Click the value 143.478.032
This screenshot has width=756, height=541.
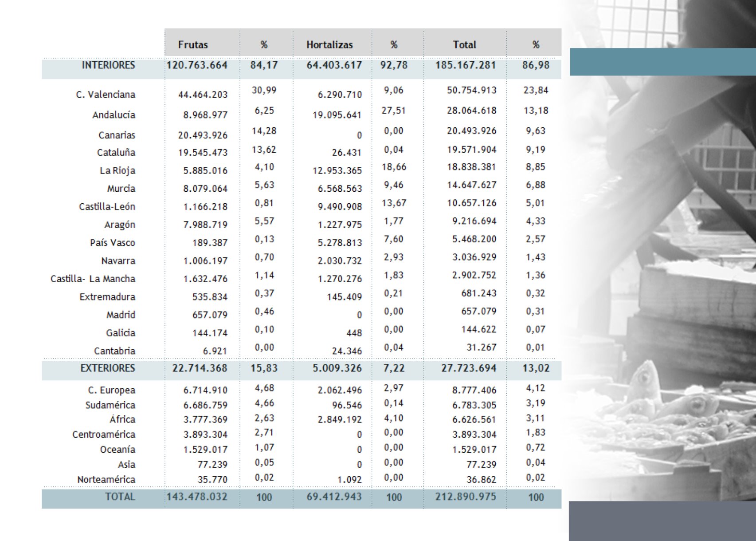(197, 497)
